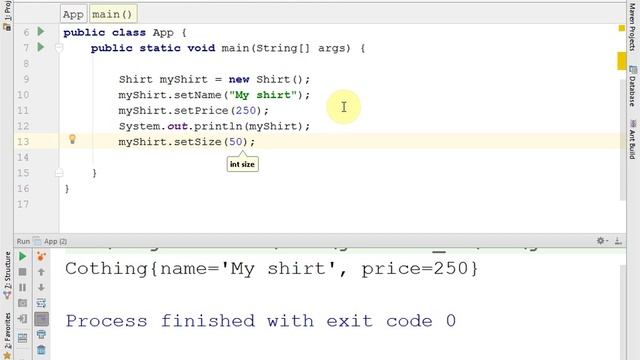Click 'public class App' declaration text

pos(118,33)
